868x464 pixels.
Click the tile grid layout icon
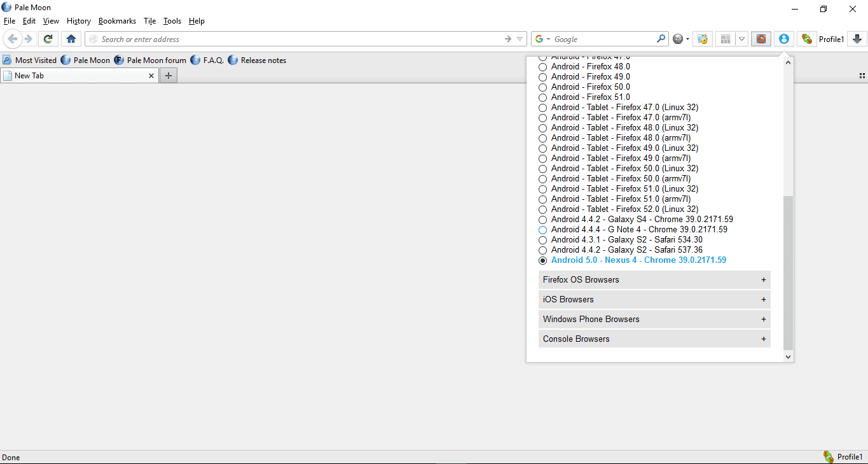point(726,39)
